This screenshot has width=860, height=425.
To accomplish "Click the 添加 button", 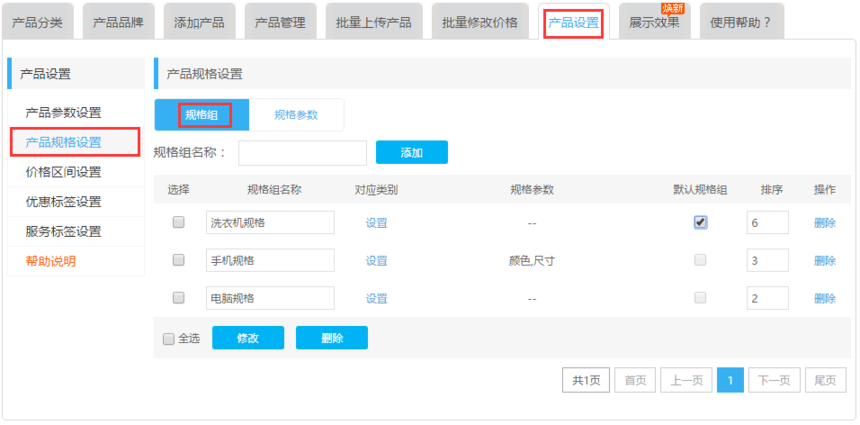I will coord(412,152).
